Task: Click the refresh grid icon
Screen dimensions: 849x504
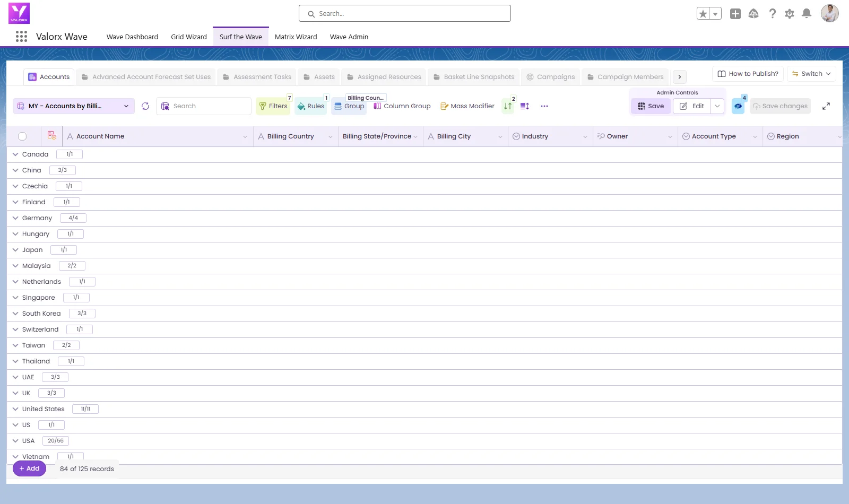Action: click(145, 106)
